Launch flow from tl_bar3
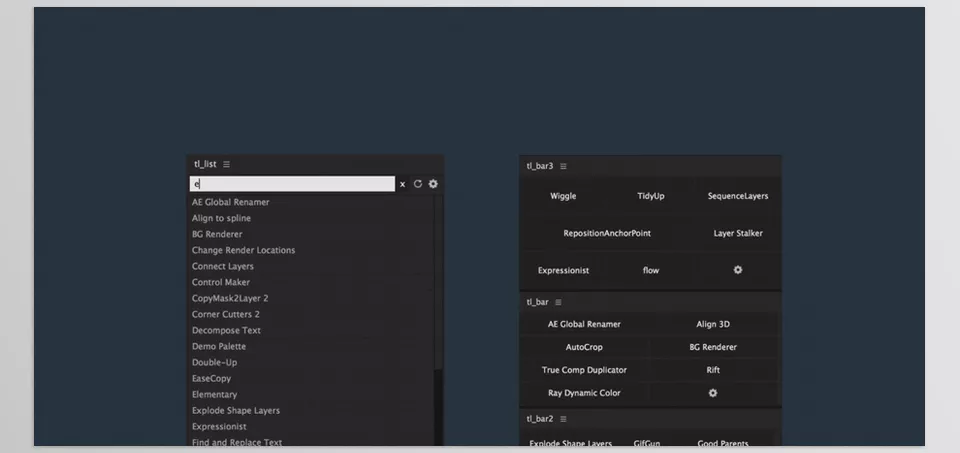 [650, 270]
